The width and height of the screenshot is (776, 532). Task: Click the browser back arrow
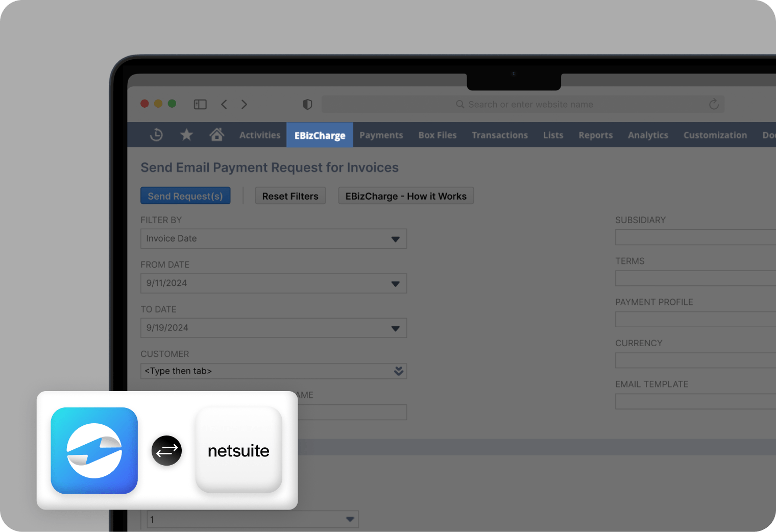(x=224, y=104)
